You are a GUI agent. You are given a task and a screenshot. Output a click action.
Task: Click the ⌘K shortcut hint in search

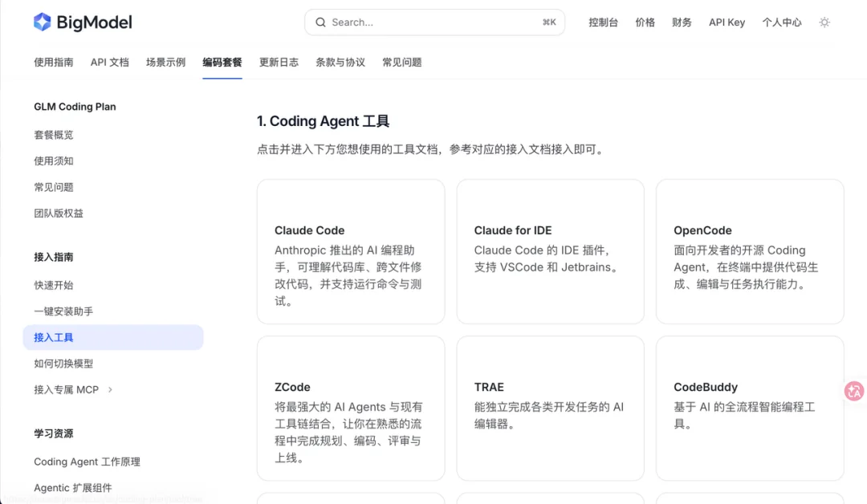pos(549,22)
